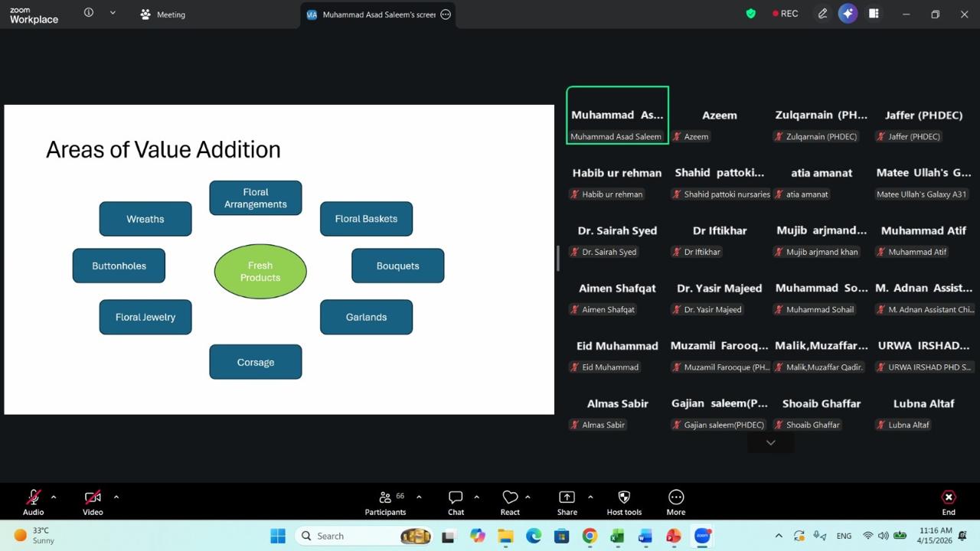Expand the Video options arrow
The image size is (980, 551).
(x=116, y=497)
